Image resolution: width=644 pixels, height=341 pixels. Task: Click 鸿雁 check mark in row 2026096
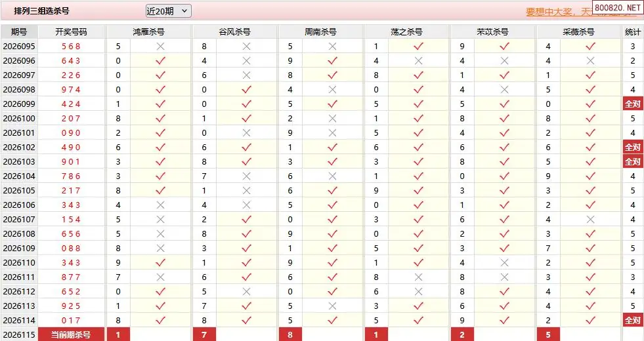[160, 61]
